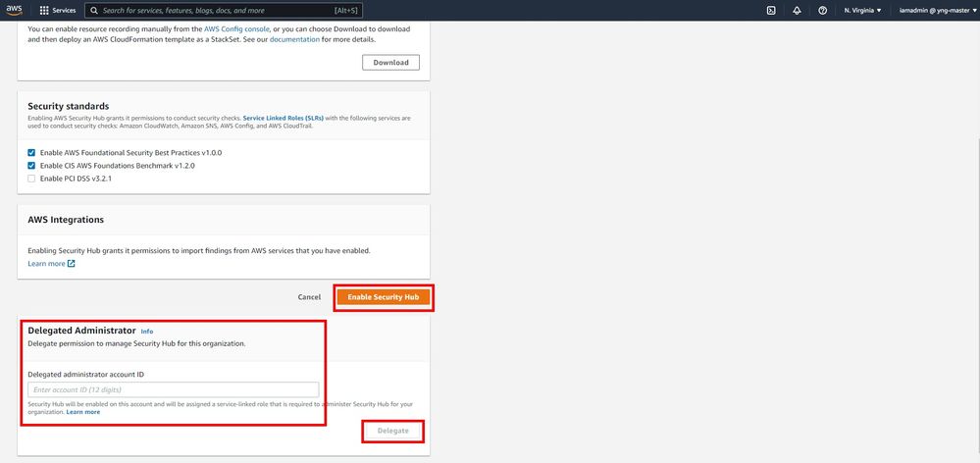Toggle Enable AWS Foundational Security Best Practices v1.0.0
Viewport: 980px width, 463px height.
coord(31,152)
